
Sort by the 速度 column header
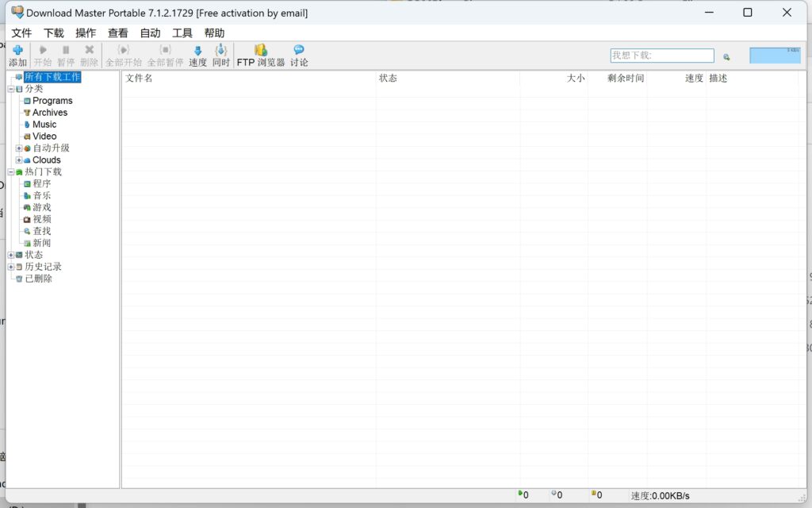coord(676,79)
